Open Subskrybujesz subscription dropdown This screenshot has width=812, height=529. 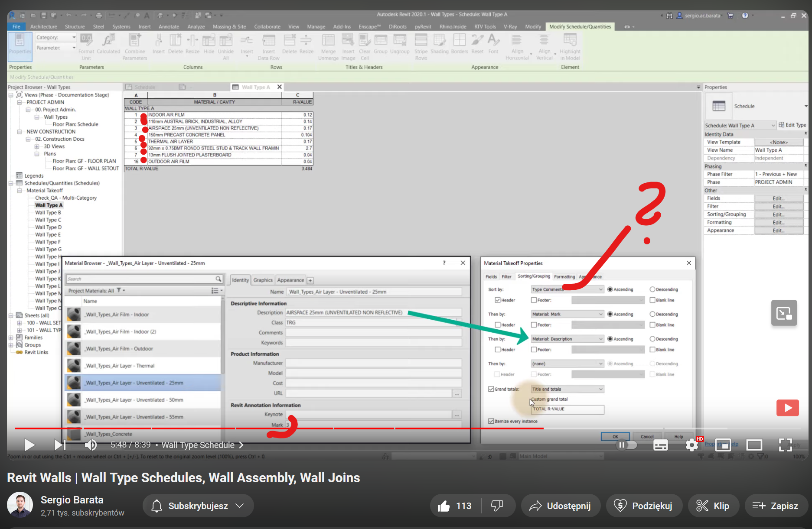(x=198, y=506)
